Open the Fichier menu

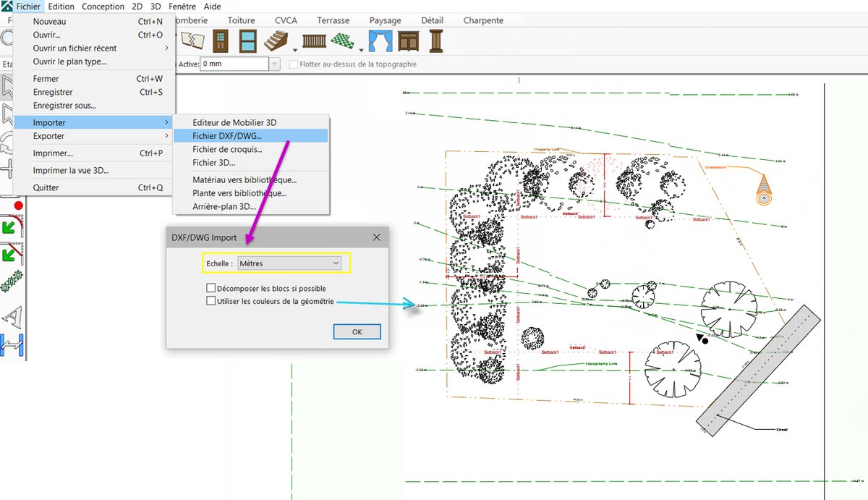pos(29,7)
